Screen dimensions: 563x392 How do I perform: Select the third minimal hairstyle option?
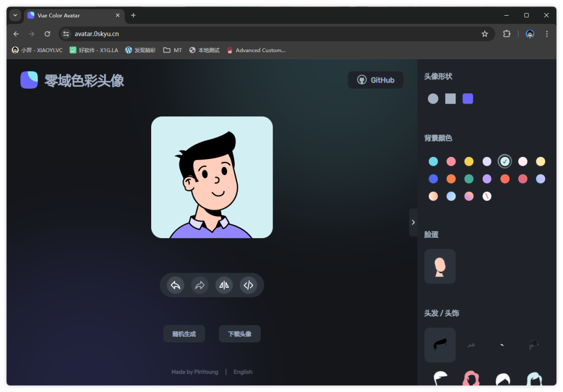503,345
